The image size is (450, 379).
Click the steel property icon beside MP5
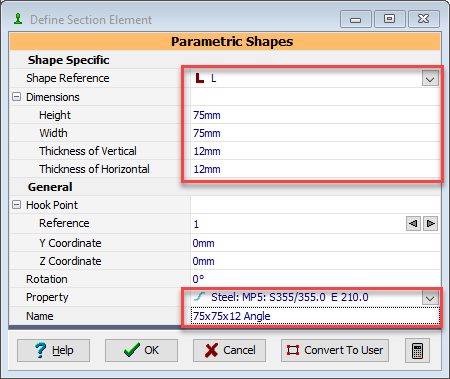coord(199,297)
